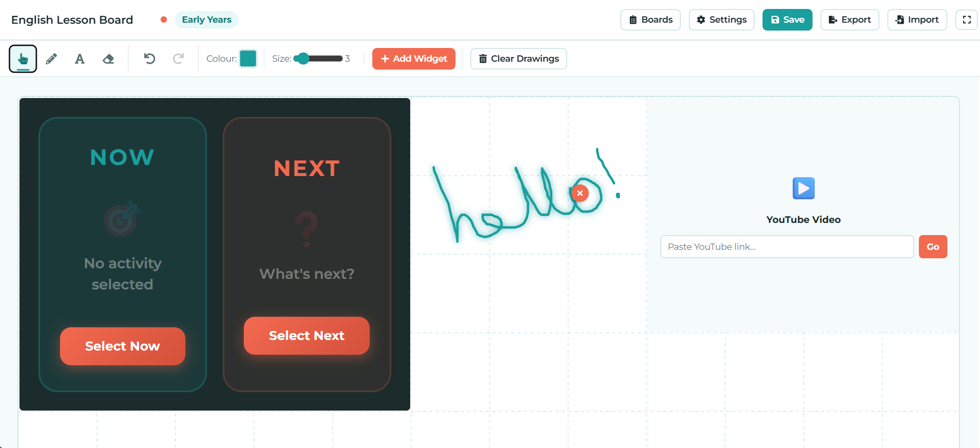Remove the drawing with the red X
This screenshot has height=448, width=980.
pyautogui.click(x=580, y=193)
